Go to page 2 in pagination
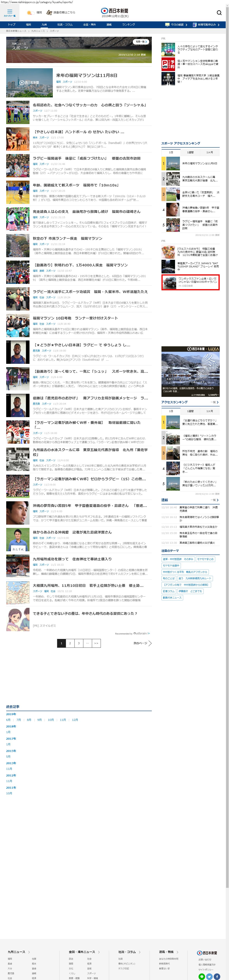 pos(70,643)
